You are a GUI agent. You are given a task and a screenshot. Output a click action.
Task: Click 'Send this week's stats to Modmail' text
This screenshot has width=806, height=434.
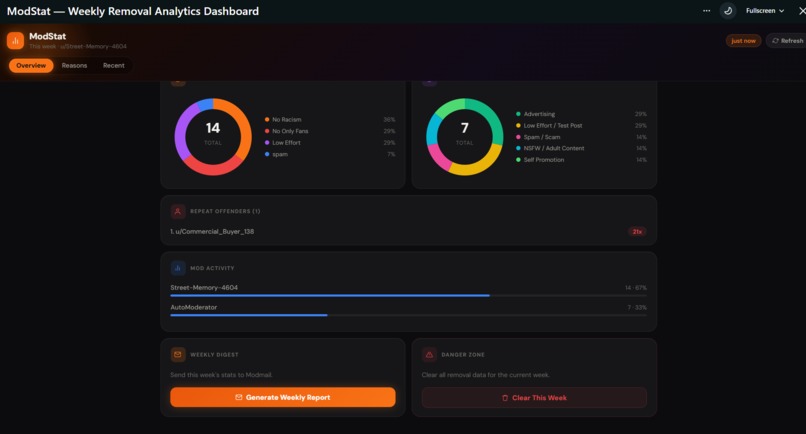[222, 375]
